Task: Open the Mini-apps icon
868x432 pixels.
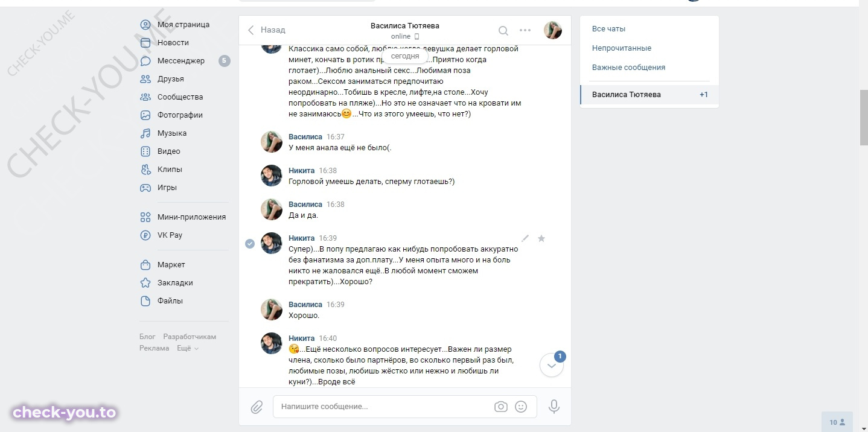Action: (145, 217)
